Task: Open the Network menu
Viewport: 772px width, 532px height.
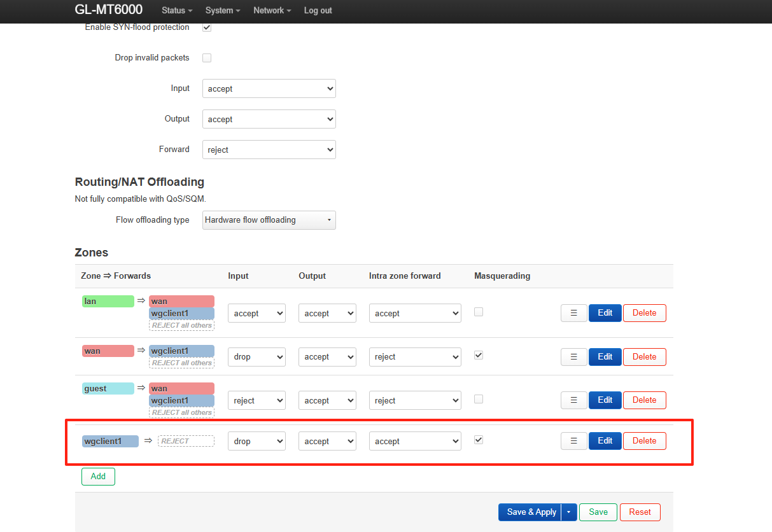Action: (272, 11)
